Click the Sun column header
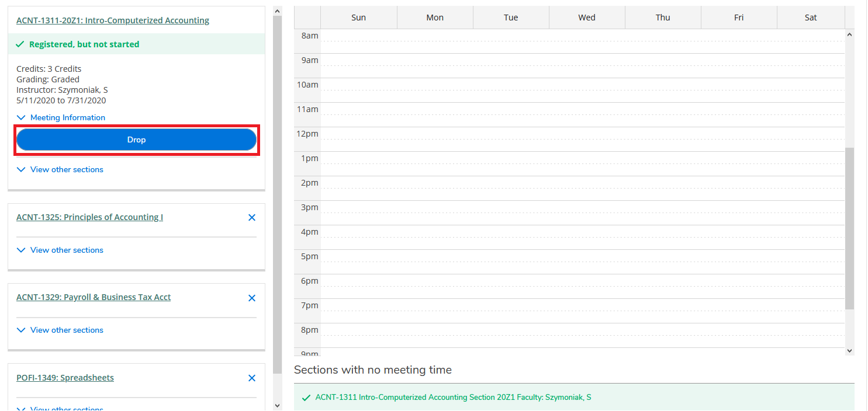This screenshot has width=868, height=411. 359,18
